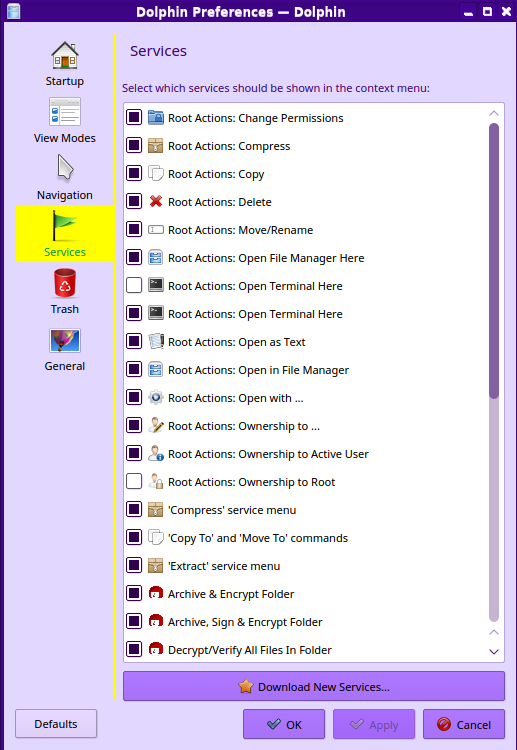Disable the Root Actions: Delete service
Screen dimensions: 517x750
[x=134, y=201]
